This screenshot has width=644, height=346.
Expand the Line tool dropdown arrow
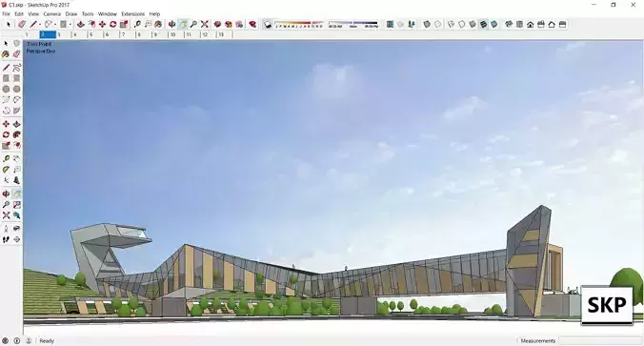pyautogui.click(x=40, y=25)
